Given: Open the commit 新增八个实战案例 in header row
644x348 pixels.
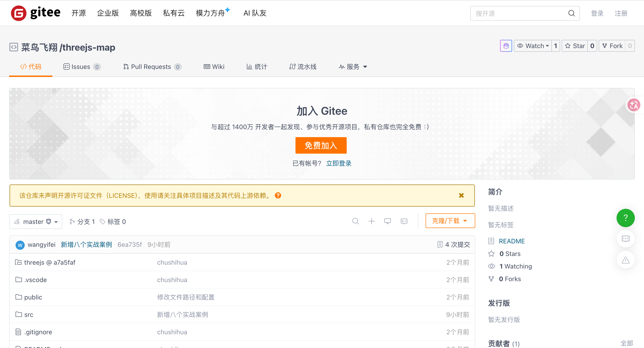Looking at the screenshot, I should 86,245.
